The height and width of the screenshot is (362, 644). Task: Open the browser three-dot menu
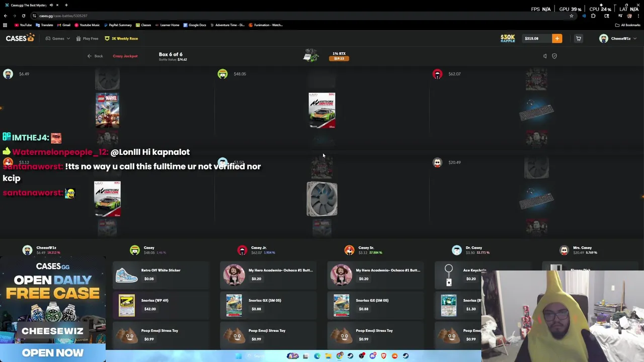(638, 16)
